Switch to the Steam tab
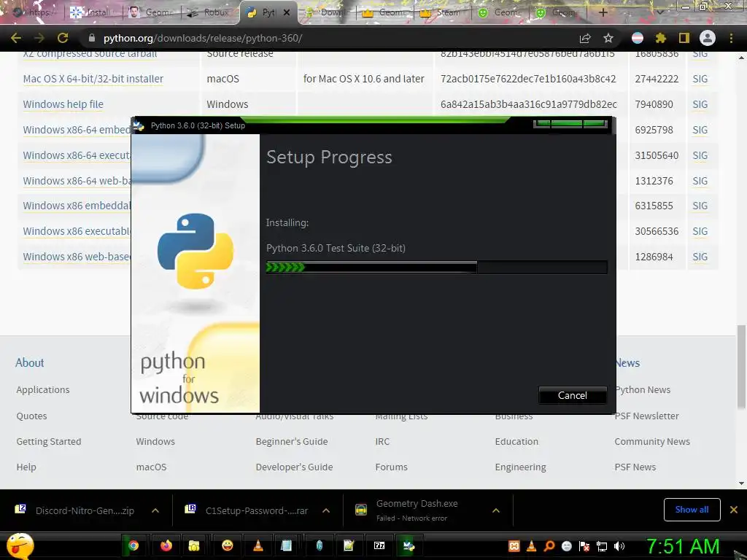The height and width of the screenshot is (560, 747). pos(442,12)
